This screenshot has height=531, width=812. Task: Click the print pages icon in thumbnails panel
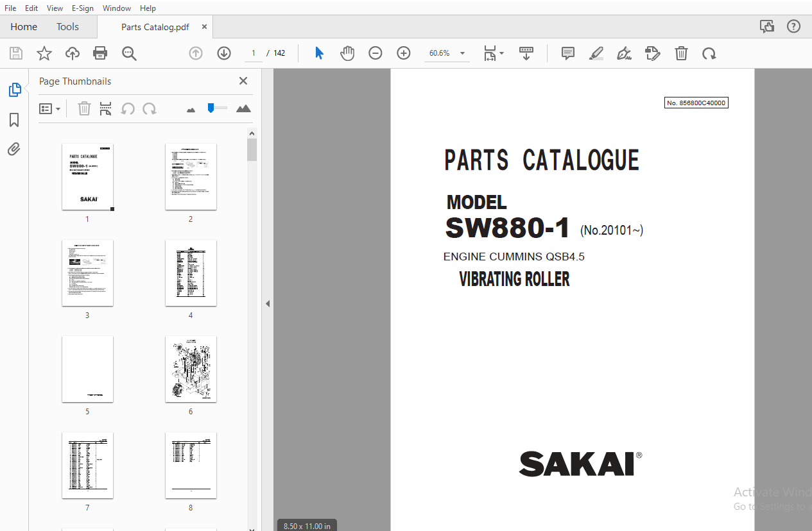tap(105, 108)
